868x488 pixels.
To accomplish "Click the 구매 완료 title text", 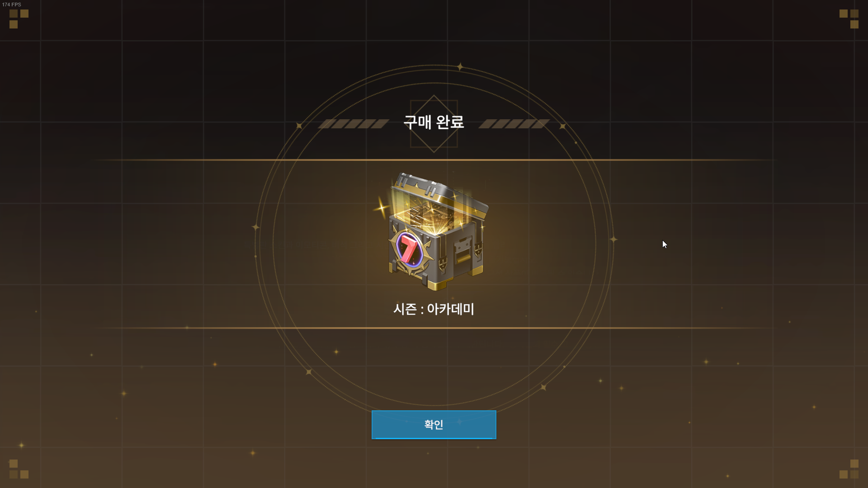I will pyautogui.click(x=434, y=122).
